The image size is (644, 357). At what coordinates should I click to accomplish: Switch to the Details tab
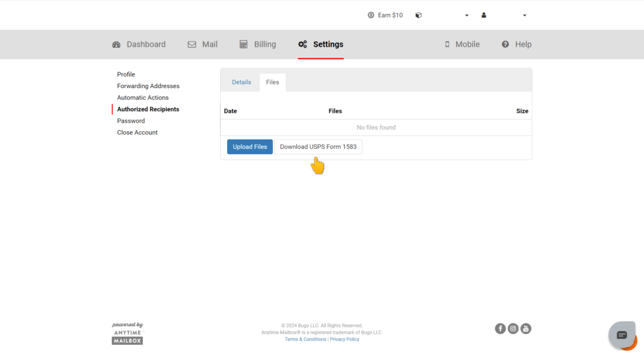click(241, 82)
